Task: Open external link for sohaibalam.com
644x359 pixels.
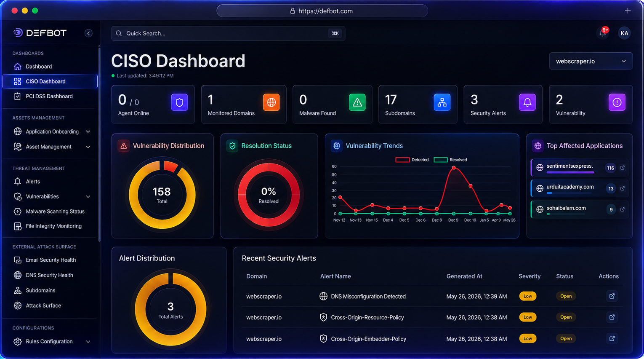Action: tap(623, 209)
